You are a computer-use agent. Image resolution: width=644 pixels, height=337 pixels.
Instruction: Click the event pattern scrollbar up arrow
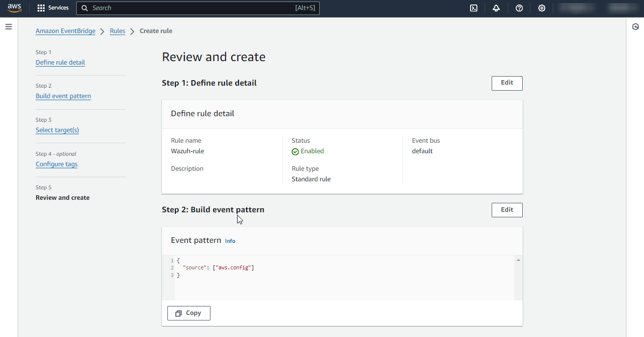tap(518, 260)
